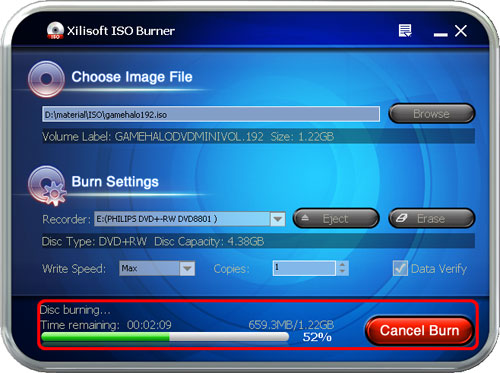Cancel the burn with Cancel Burn
This screenshot has height=373, width=500.
pos(420,331)
